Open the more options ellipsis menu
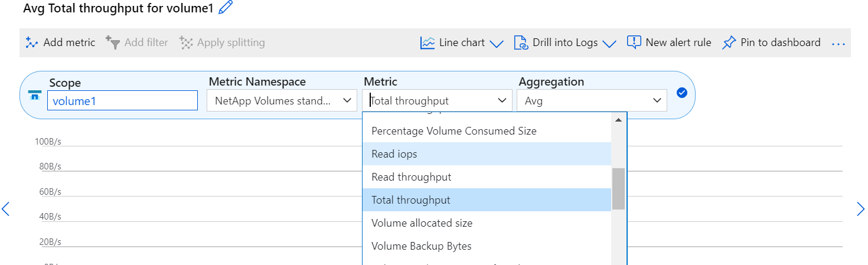Screen dimensions: 868x265 (x=838, y=43)
